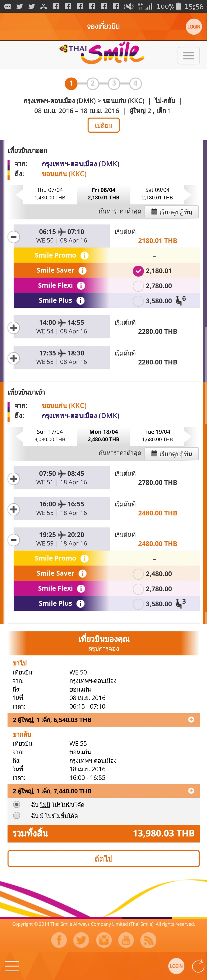
Task: Expand the 07:50 WE 51 flight fares
Action: tap(14, 479)
